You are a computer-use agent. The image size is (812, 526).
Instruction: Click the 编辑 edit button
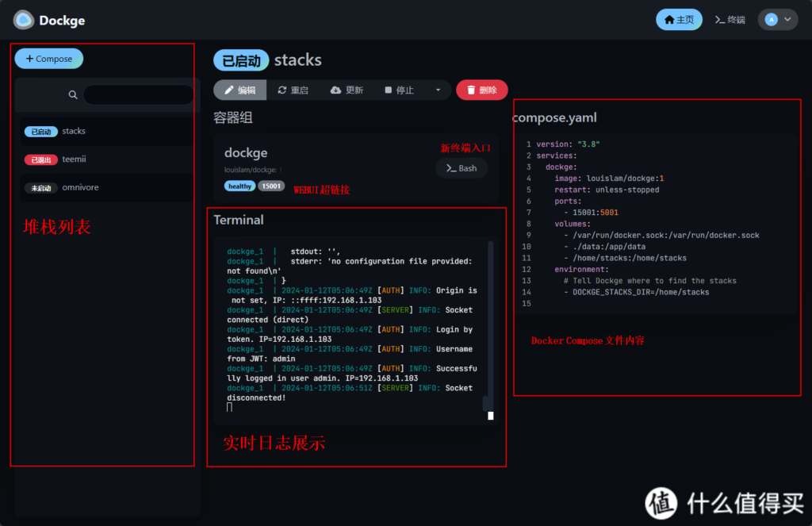coord(239,90)
